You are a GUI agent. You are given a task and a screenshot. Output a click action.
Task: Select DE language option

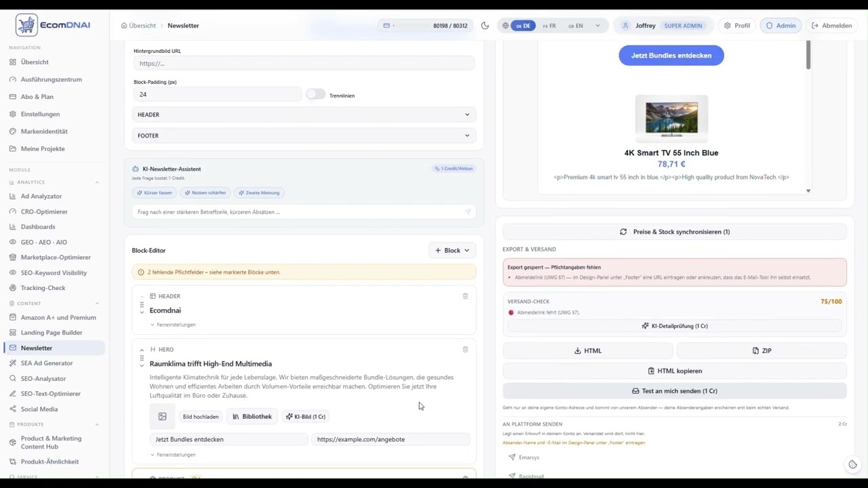point(523,26)
